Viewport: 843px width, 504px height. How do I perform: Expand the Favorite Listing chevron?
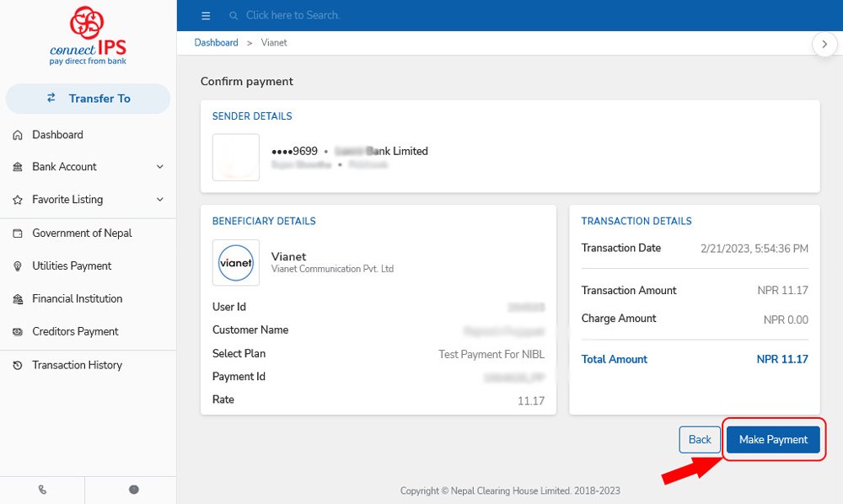(x=159, y=200)
